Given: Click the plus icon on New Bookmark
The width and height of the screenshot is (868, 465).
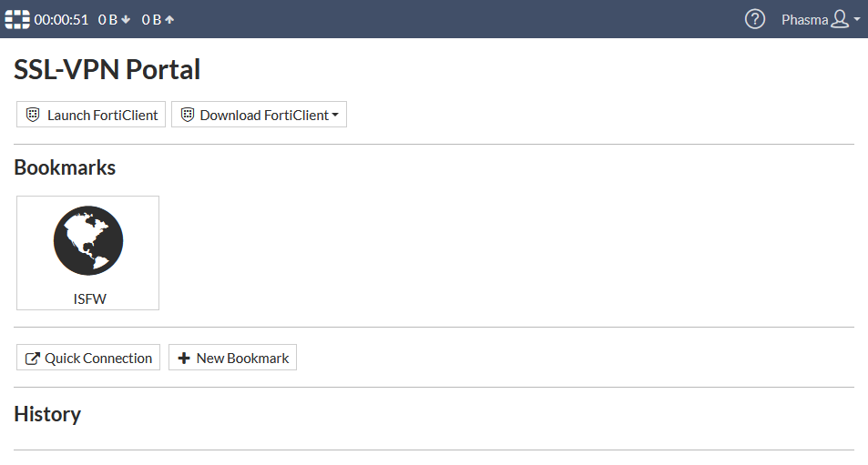Looking at the screenshot, I should click(x=184, y=359).
